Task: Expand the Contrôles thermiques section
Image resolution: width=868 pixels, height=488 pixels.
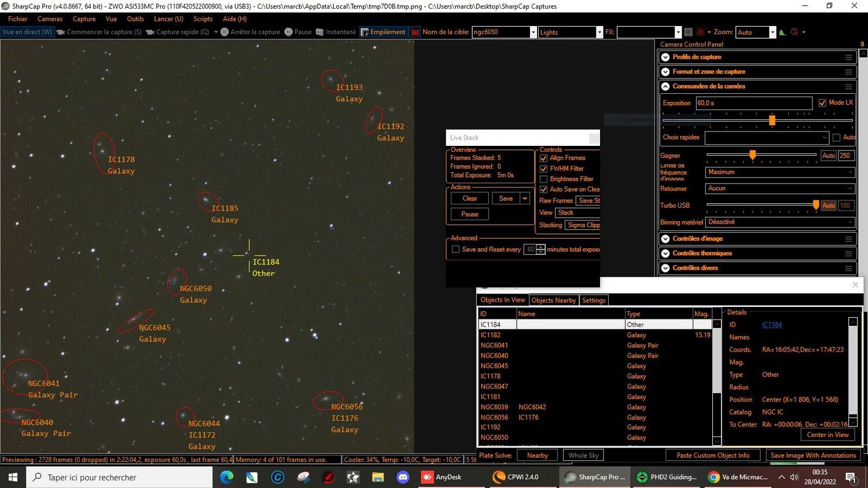Action: pyautogui.click(x=702, y=253)
